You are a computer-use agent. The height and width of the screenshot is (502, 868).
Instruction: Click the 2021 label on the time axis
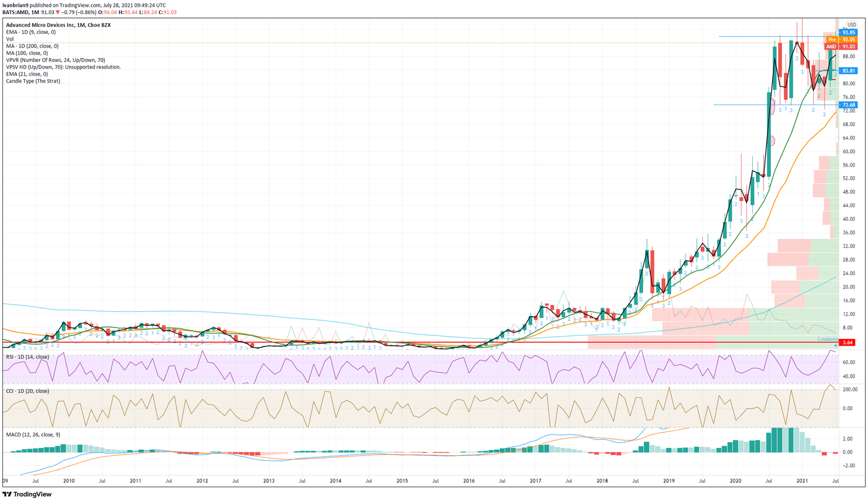point(802,481)
